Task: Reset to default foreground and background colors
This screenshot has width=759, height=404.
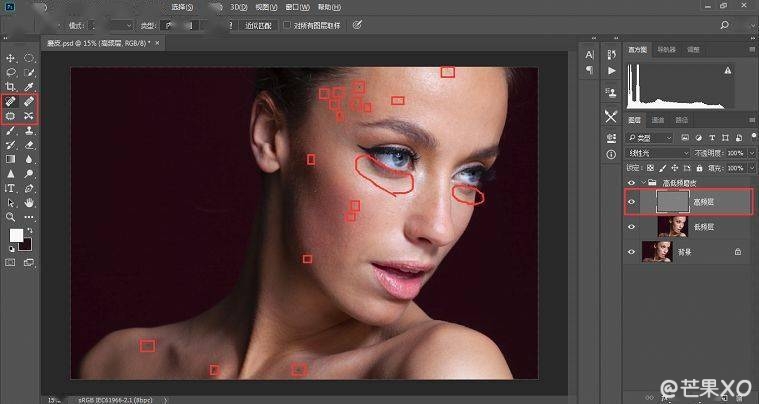Action: pos(12,249)
